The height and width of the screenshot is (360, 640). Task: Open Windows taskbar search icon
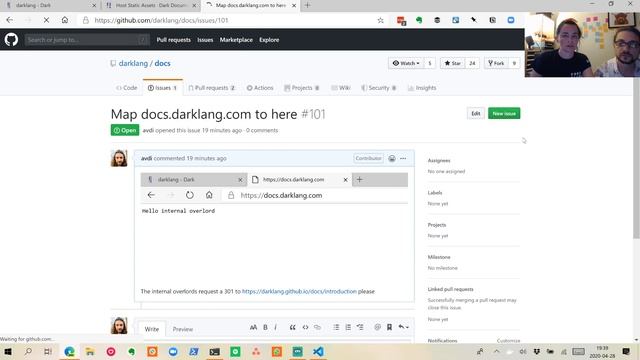(28, 351)
